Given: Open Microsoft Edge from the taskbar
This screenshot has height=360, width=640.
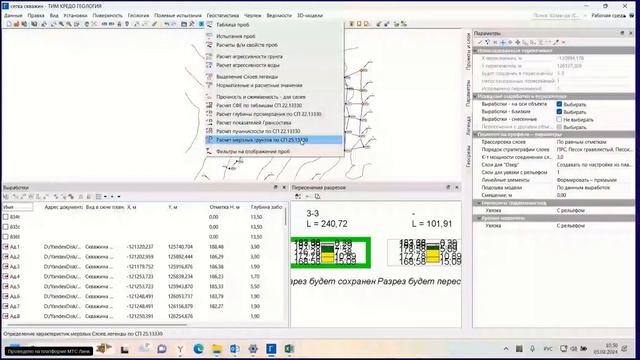Looking at the screenshot, I should pos(198,349).
